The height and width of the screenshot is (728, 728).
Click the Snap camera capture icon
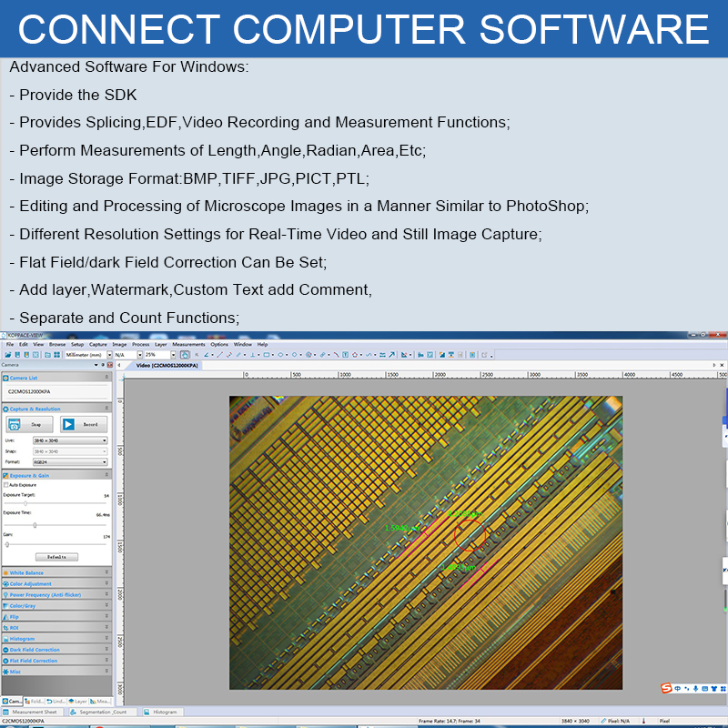[x=15, y=424]
